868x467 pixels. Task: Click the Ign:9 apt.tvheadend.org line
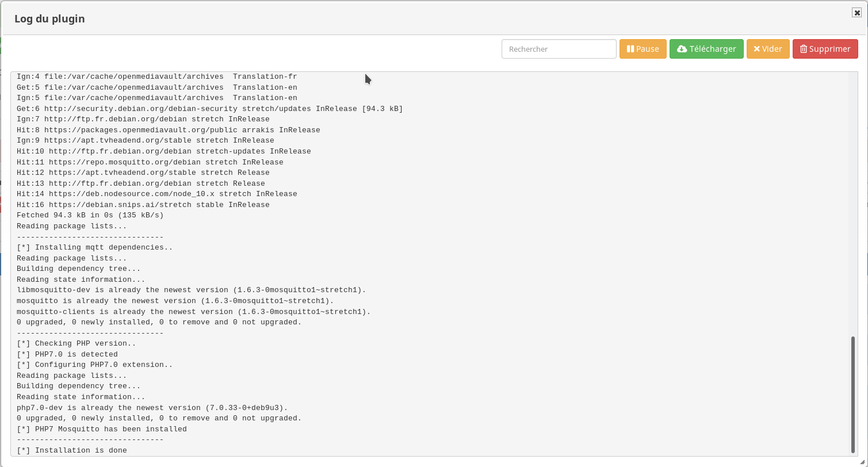tap(146, 140)
